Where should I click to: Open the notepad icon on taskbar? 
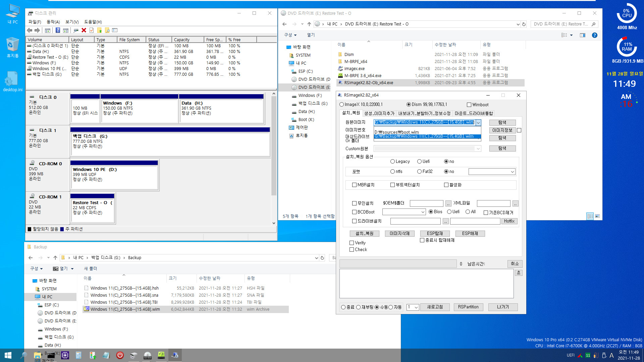tap(106, 355)
